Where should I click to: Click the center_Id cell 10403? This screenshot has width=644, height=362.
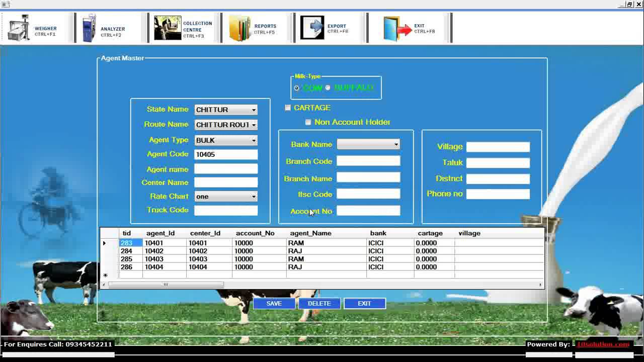click(x=209, y=259)
